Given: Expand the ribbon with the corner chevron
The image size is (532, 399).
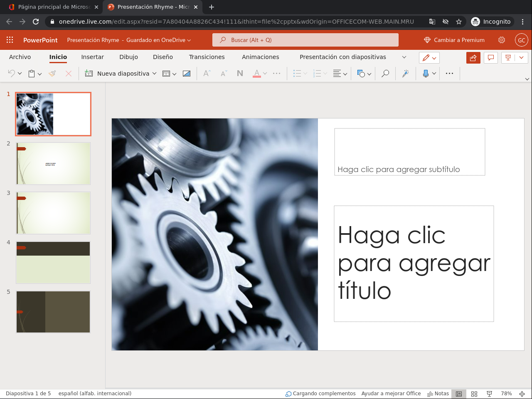Looking at the screenshot, I should click(x=527, y=79).
